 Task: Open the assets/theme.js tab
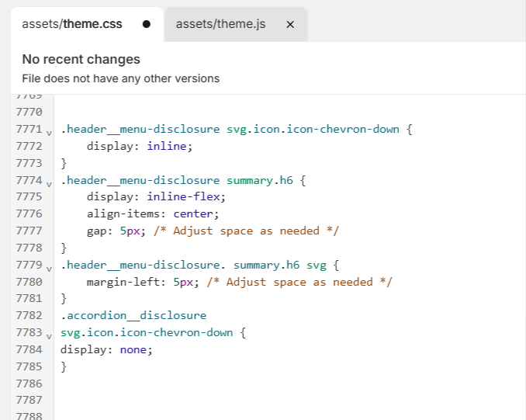(220, 24)
